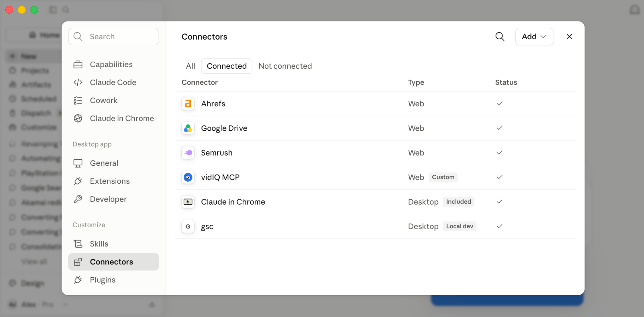Image resolution: width=644 pixels, height=317 pixels.
Task: Open the gsc connector name
Action: [x=207, y=227]
